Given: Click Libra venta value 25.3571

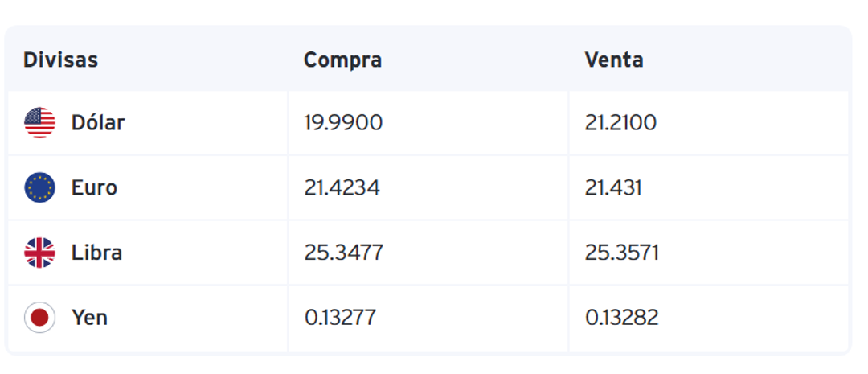Looking at the screenshot, I should pyautogui.click(x=621, y=253).
